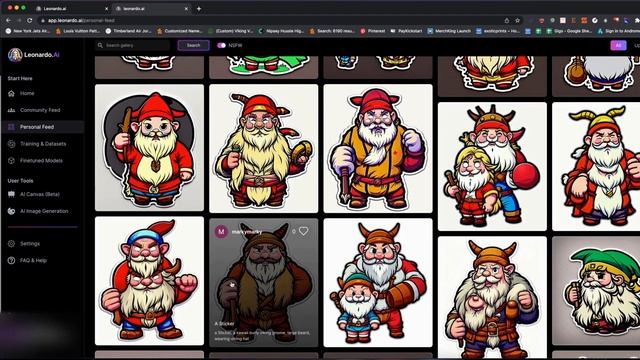Screen dimensions: 640x360
Task: Select the All filter button
Action: coord(618,45)
